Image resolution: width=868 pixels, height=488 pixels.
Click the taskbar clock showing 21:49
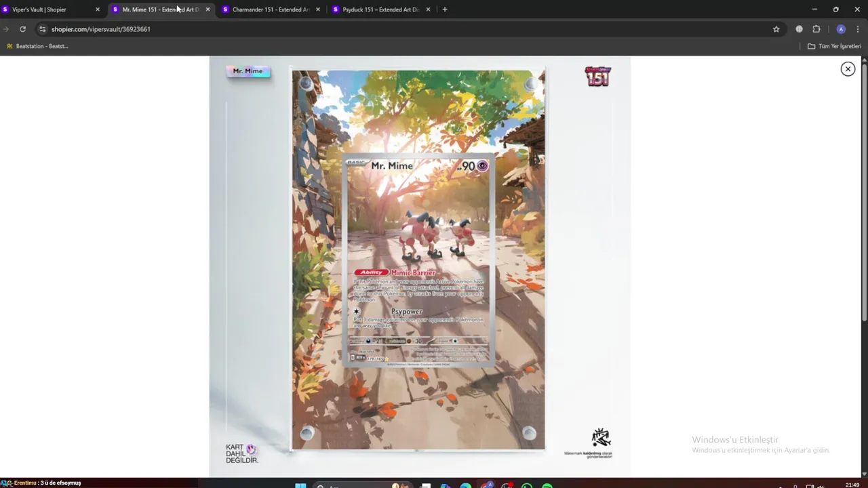click(852, 485)
